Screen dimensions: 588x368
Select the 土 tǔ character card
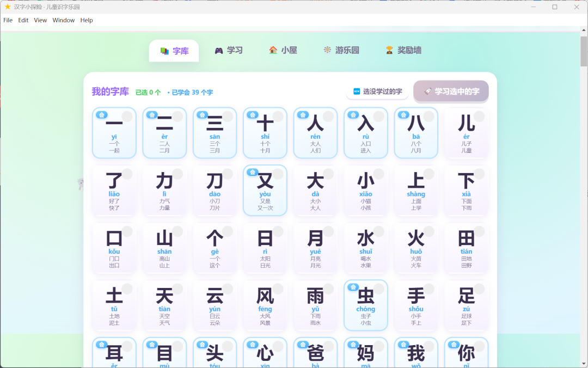(114, 305)
